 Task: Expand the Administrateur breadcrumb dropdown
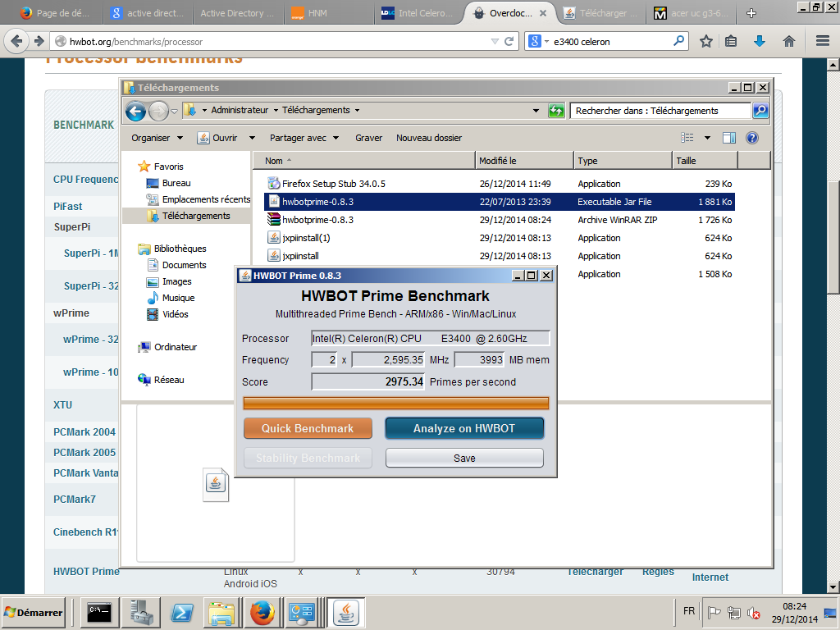tap(276, 111)
